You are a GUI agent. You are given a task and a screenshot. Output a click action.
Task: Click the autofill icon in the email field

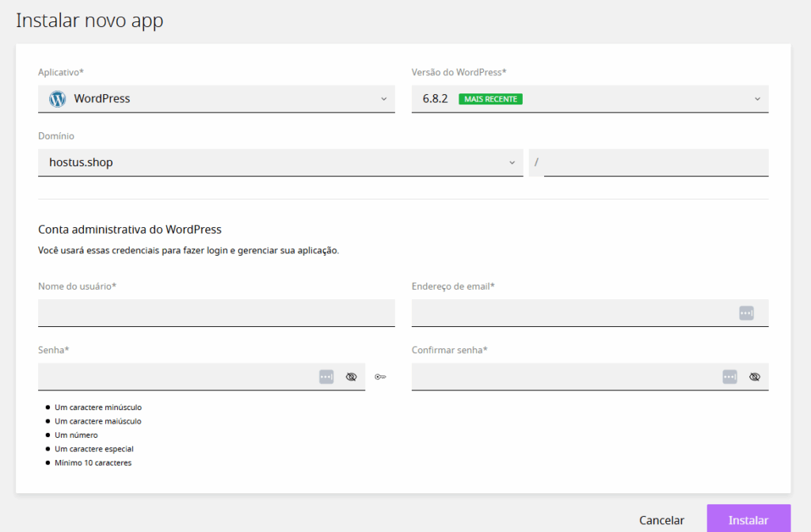[746, 313]
